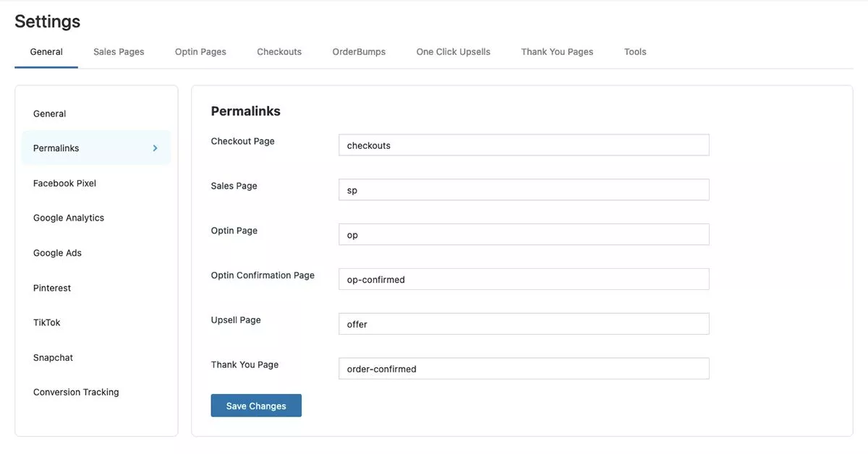Switch to Thank You Pages tab

[x=557, y=52]
